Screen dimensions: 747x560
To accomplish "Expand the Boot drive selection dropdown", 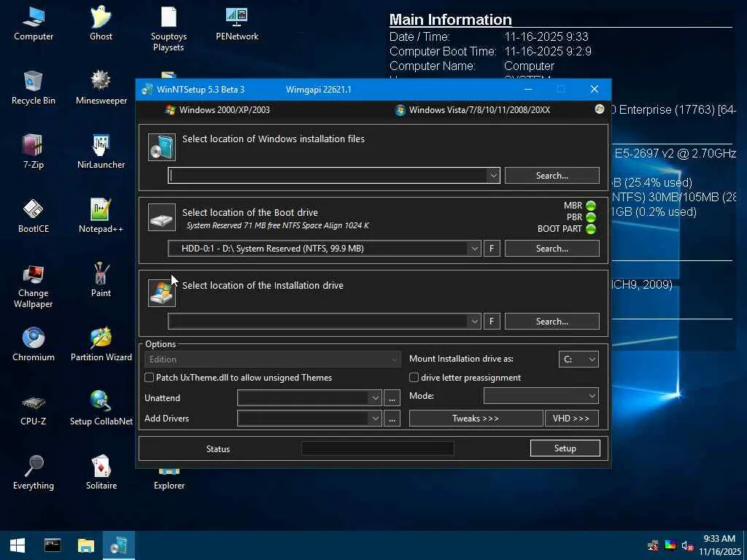I will pyautogui.click(x=474, y=249).
